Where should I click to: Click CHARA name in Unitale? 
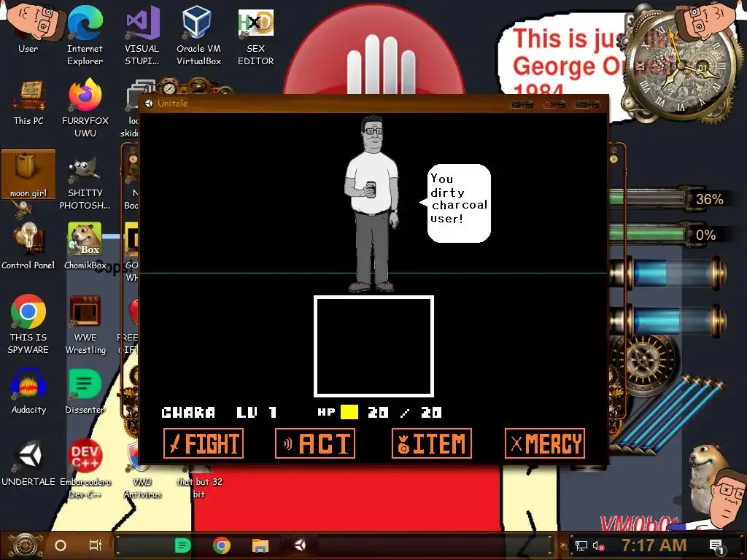click(x=188, y=413)
